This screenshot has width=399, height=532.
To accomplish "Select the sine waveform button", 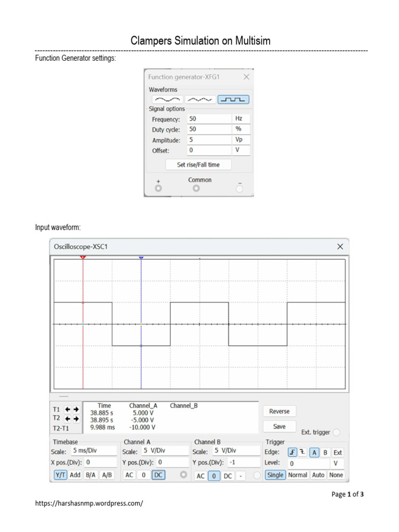I will [168, 100].
